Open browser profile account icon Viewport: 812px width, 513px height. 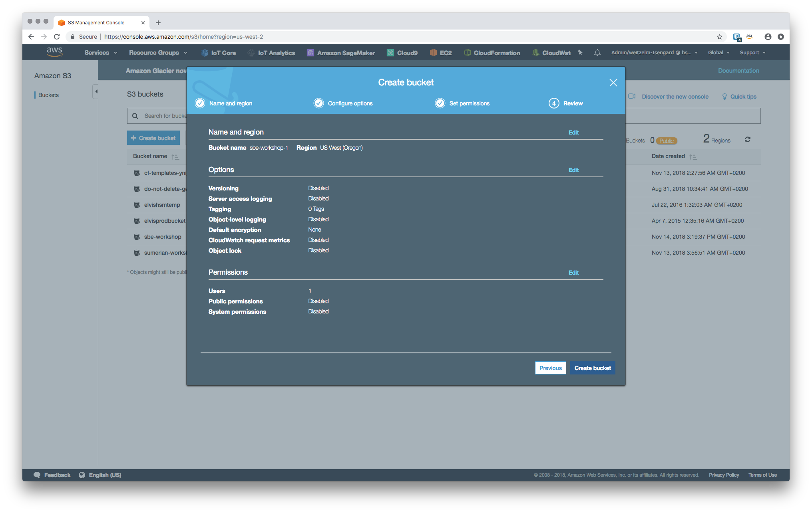point(768,37)
